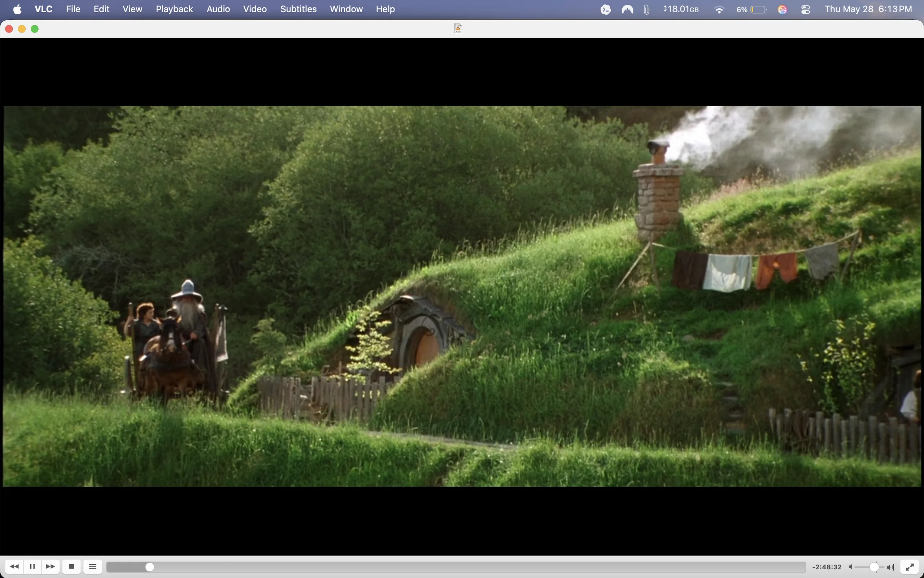Minimize the VLC window
The height and width of the screenshot is (578, 924).
pos(22,29)
